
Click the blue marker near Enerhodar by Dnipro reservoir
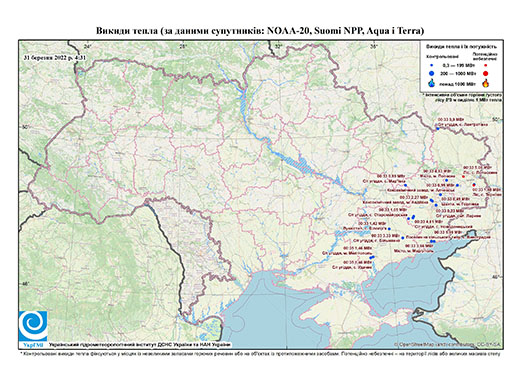[x=389, y=229]
